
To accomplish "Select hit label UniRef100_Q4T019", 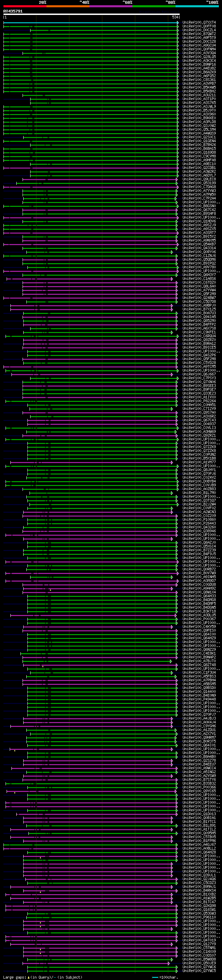I will pos(199,940).
